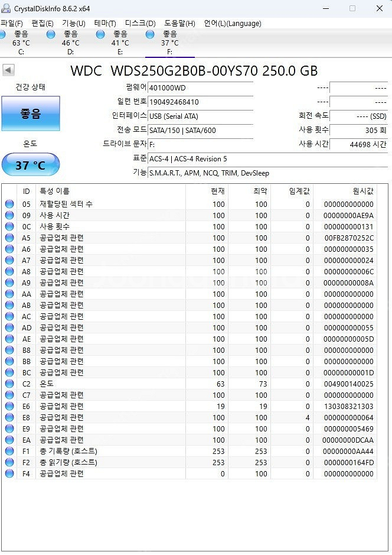Click the firmware field 401000WD
Screen dimensions: 392x555
pyautogui.click(x=200, y=88)
